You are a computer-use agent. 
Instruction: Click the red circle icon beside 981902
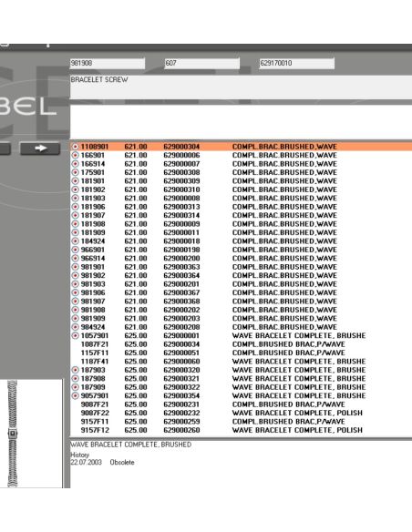click(x=75, y=275)
